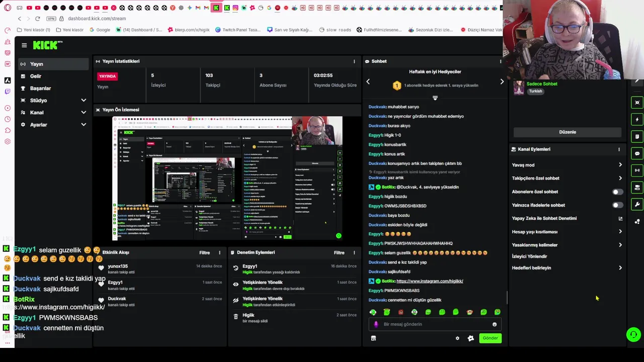Open Hedefleri belirleyin options
Screen dimensions: 644x362
pos(567,268)
